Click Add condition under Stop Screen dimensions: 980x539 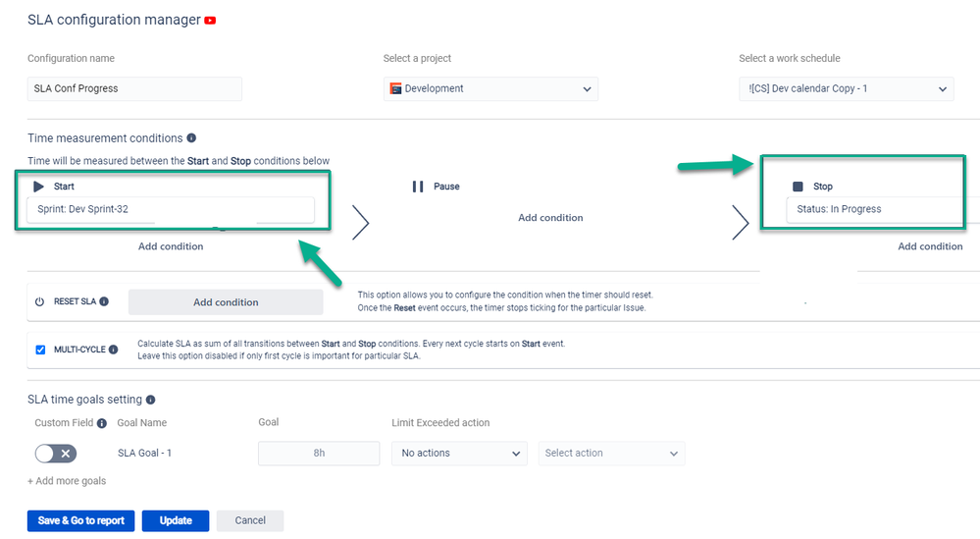pyautogui.click(x=930, y=246)
